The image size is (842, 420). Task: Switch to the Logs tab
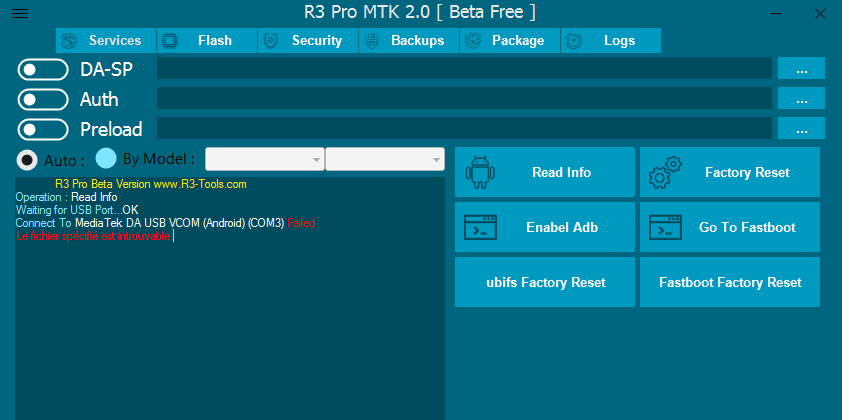pos(611,41)
